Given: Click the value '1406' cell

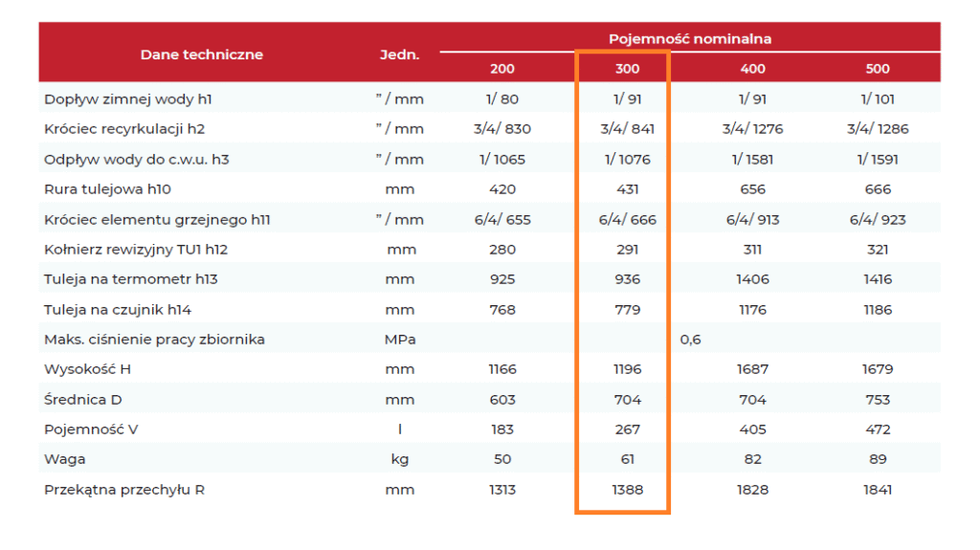Looking at the screenshot, I should click(x=752, y=278).
